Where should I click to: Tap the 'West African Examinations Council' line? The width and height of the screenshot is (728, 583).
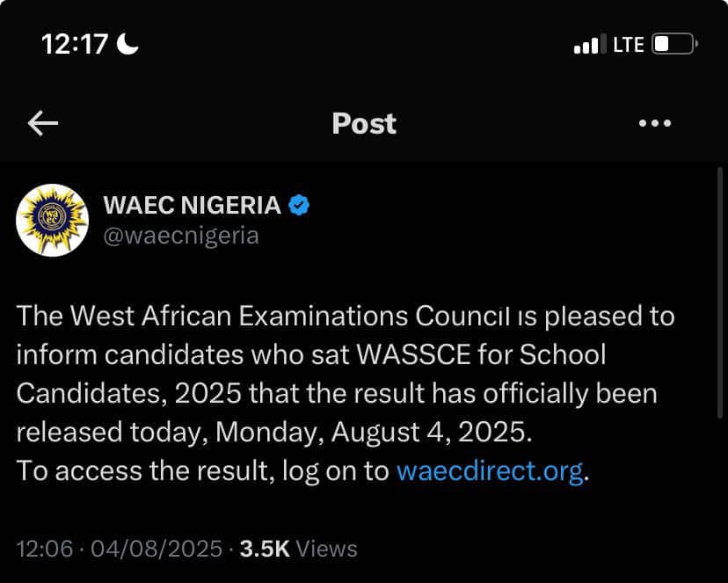[291, 316]
